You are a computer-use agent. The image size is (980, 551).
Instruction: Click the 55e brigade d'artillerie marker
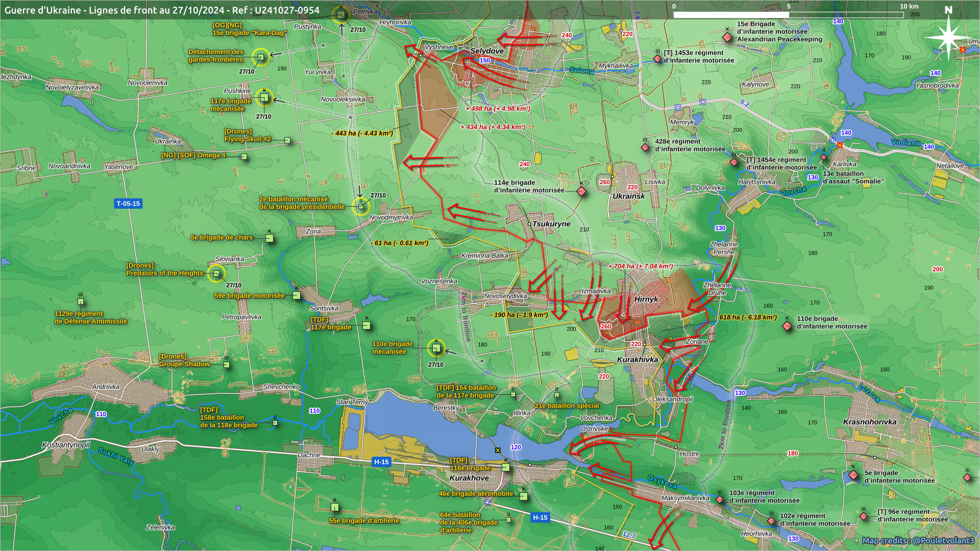tap(335, 507)
